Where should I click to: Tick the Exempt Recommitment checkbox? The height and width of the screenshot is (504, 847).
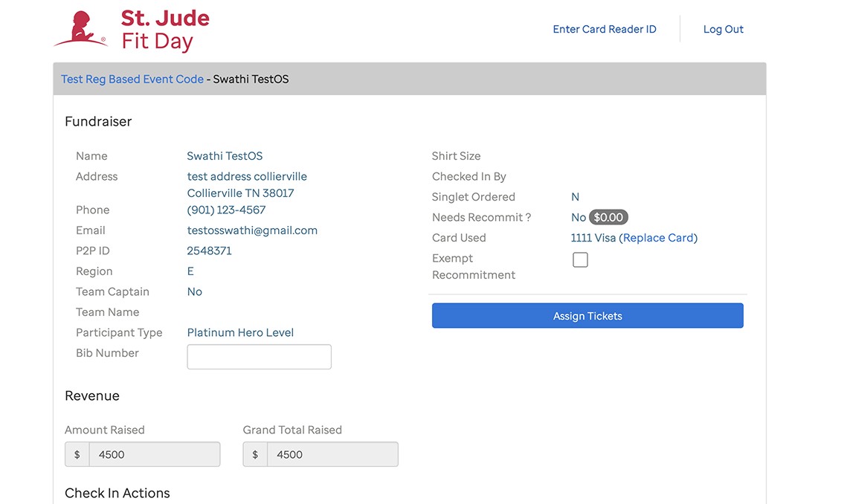coord(580,260)
